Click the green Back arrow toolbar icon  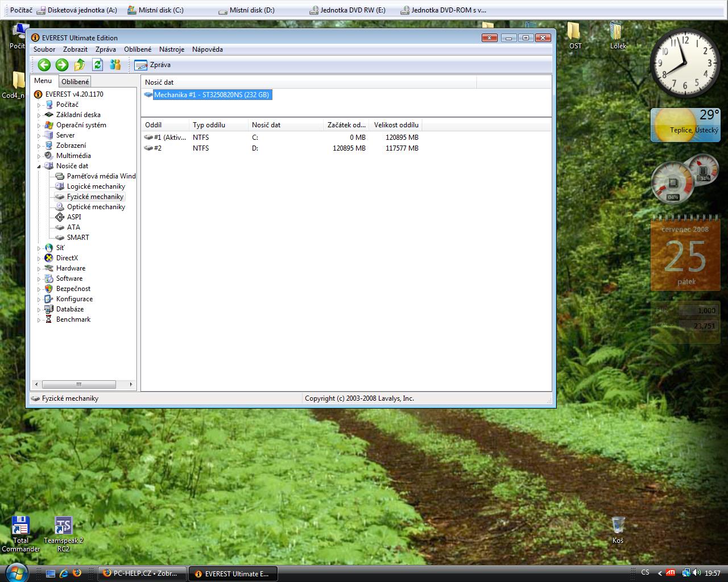click(x=44, y=65)
